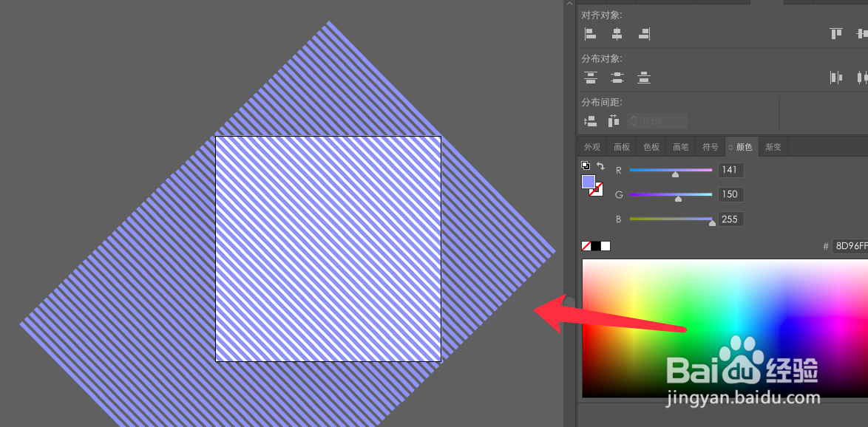The image size is (868, 427).
Task: Click the R value field showing 141
Action: click(x=730, y=171)
